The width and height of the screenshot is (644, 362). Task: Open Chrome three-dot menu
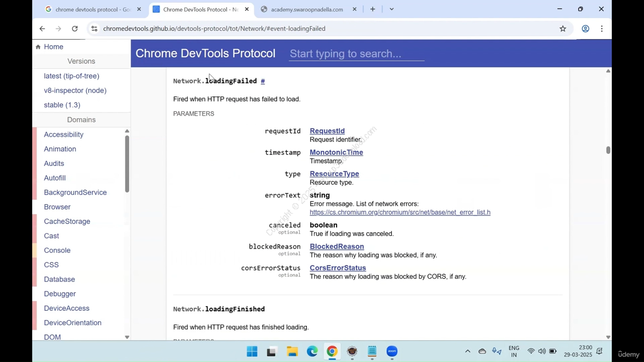pyautogui.click(x=602, y=29)
